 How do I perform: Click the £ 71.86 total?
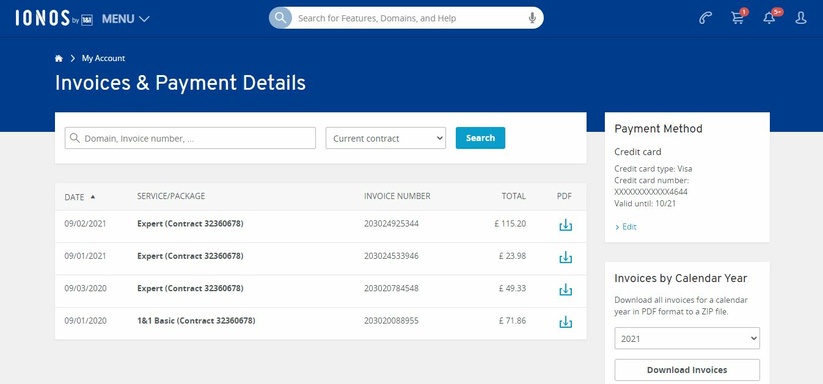[512, 321]
